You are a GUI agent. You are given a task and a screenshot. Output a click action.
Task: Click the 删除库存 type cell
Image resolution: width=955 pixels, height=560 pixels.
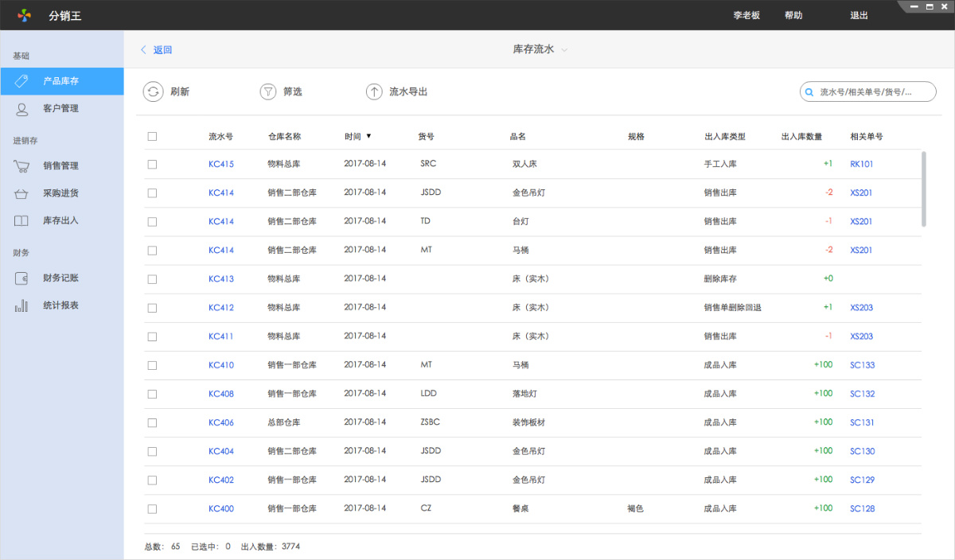(720, 279)
